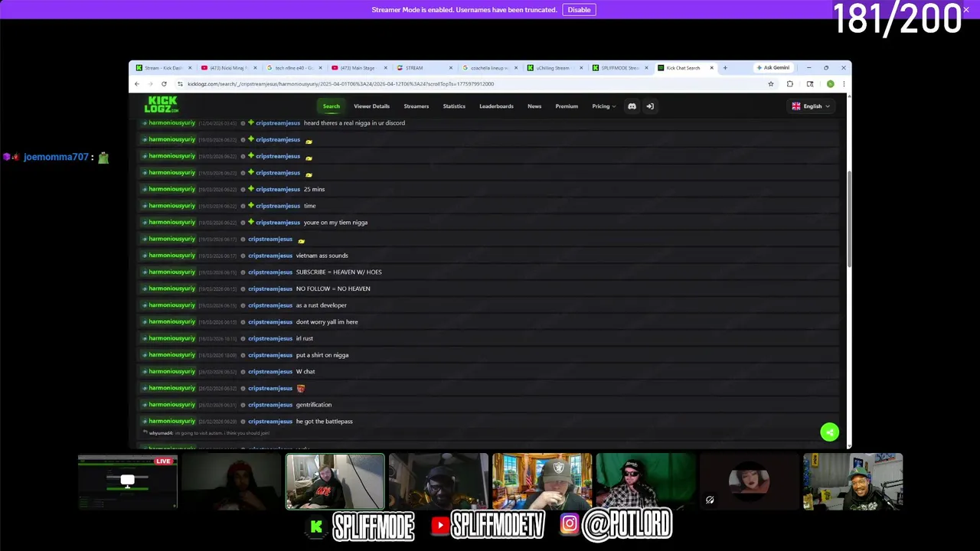Click the message 'NO FOLLOW = NO HEAVEN'
The width and height of the screenshot is (980, 551).
[x=333, y=289]
